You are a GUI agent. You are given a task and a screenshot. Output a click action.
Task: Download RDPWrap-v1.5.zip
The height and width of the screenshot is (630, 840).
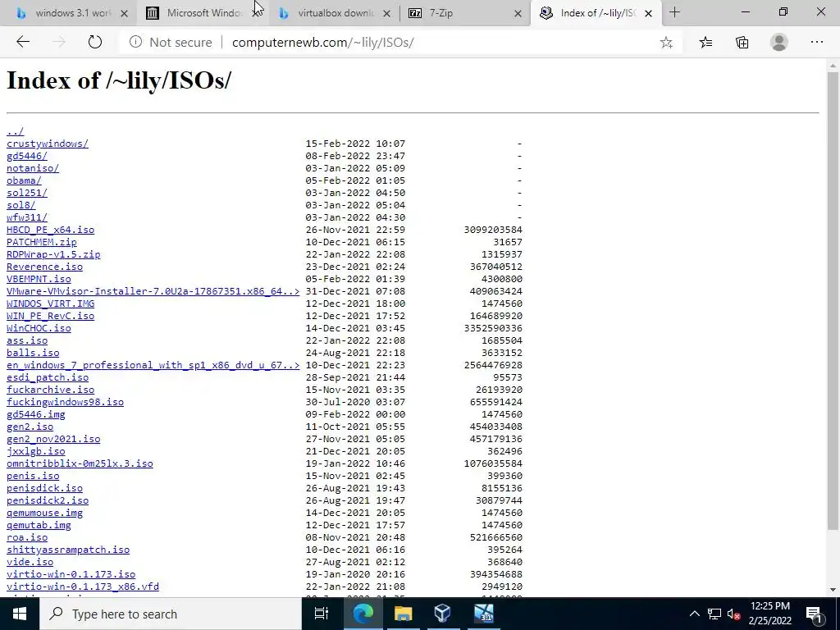tap(53, 254)
